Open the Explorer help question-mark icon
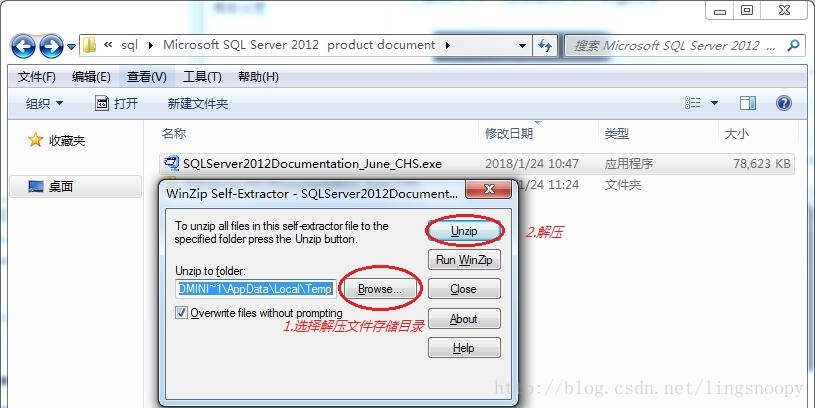815x408 pixels. tap(783, 103)
